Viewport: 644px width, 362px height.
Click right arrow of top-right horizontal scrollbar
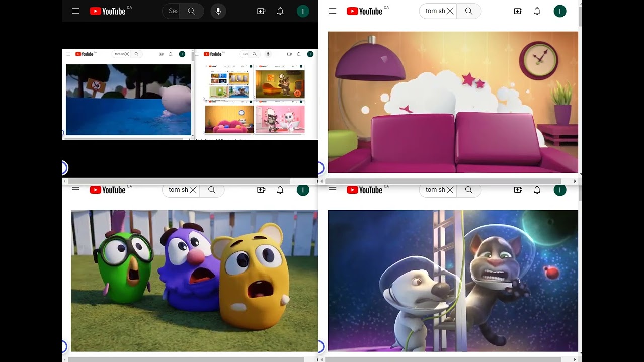click(575, 181)
